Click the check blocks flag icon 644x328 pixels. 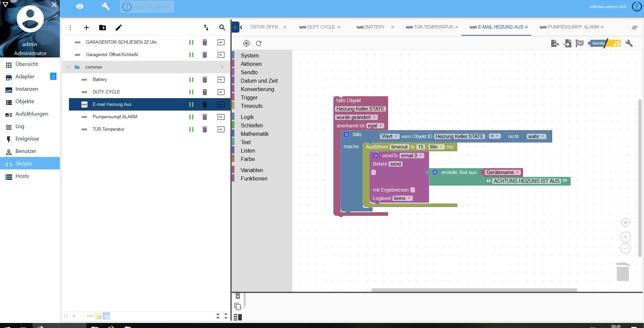[579, 43]
